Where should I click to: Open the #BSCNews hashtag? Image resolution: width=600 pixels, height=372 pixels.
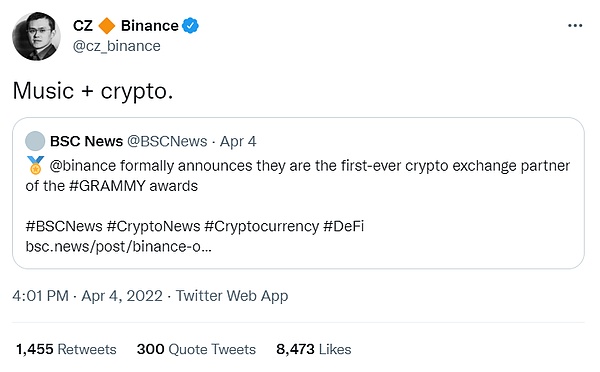point(64,226)
